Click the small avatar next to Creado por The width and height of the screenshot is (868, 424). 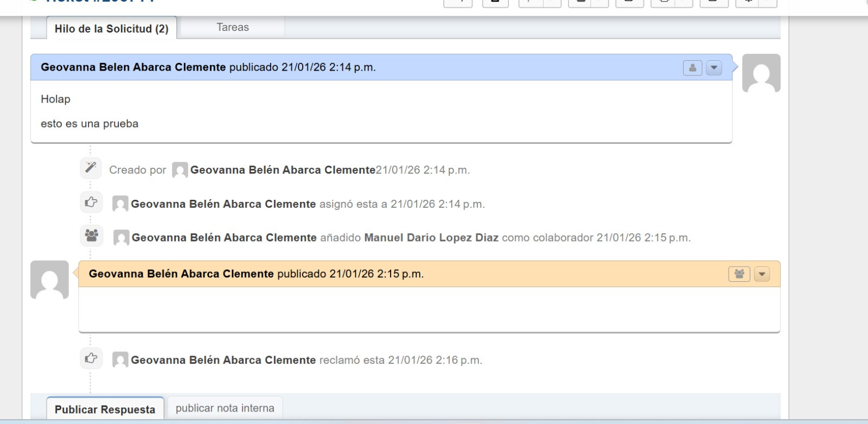[x=180, y=170]
